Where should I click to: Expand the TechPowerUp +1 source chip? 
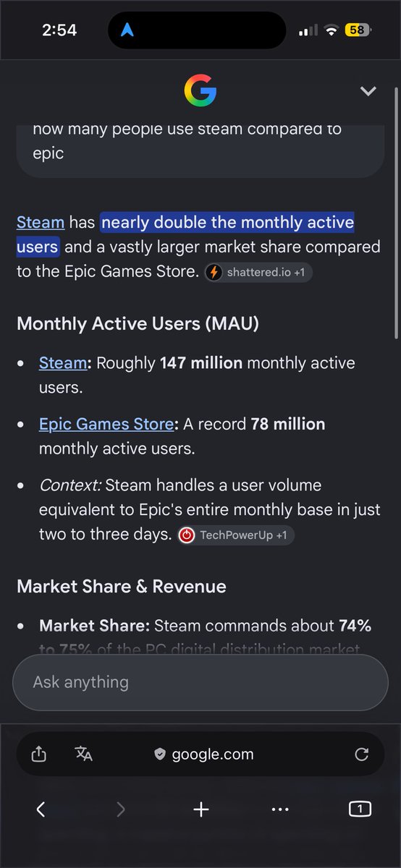click(236, 535)
